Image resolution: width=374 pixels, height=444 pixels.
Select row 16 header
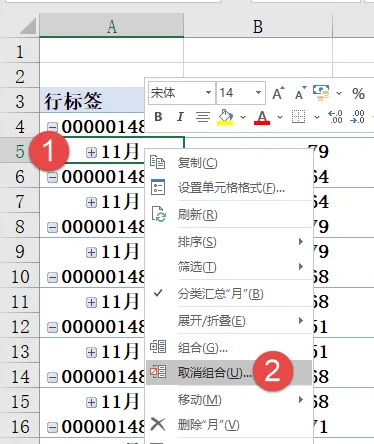(20, 426)
